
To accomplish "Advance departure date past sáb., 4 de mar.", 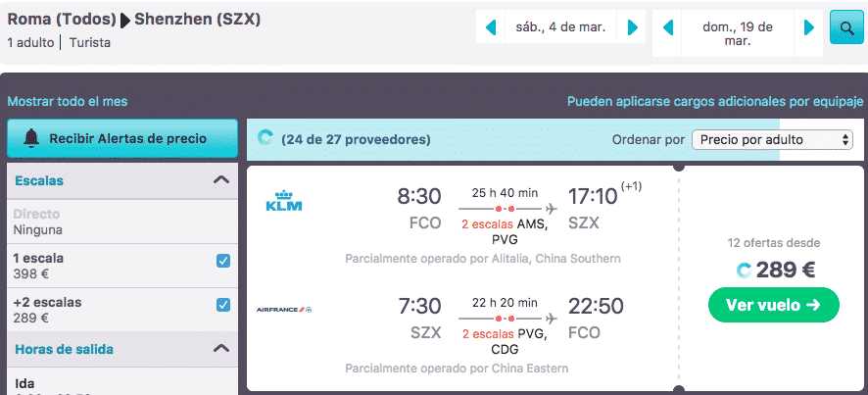I will (x=632, y=26).
